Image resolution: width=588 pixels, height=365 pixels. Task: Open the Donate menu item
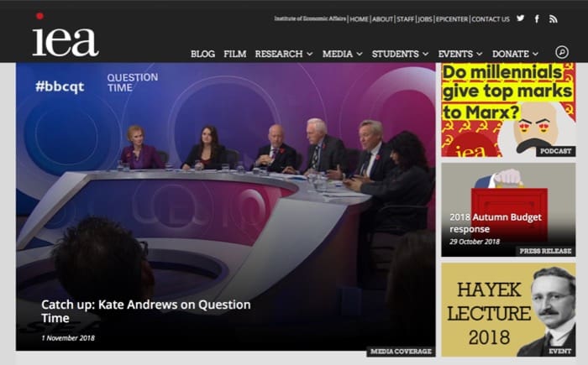pos(511,54)
